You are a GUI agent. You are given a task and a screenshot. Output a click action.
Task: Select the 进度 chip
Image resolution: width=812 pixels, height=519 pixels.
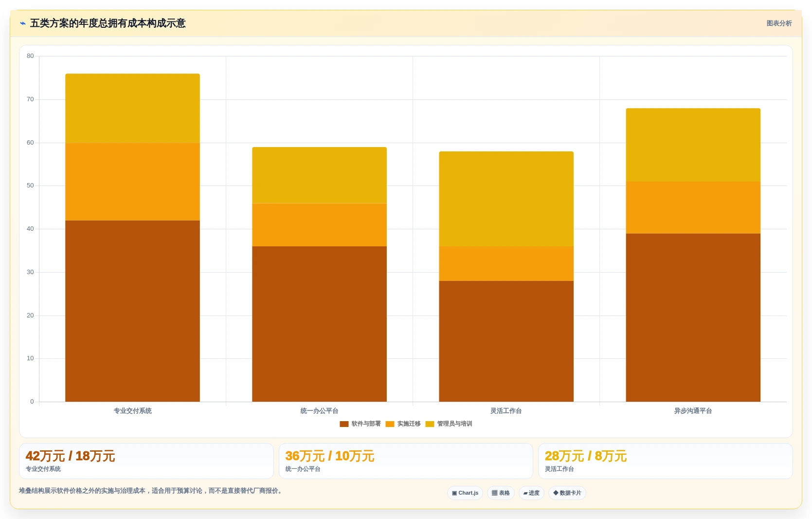point(531,493)
